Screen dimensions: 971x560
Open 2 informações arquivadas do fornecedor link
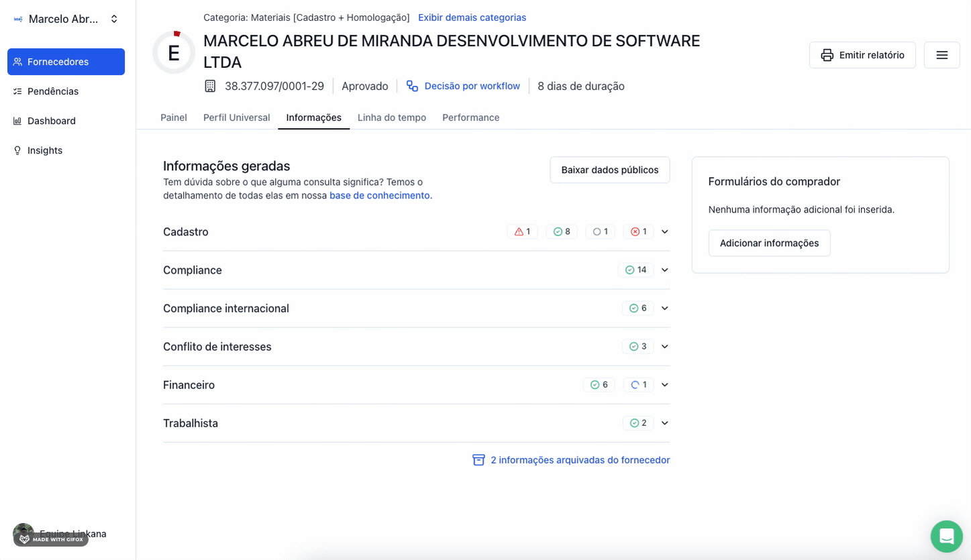click(580, 460)
